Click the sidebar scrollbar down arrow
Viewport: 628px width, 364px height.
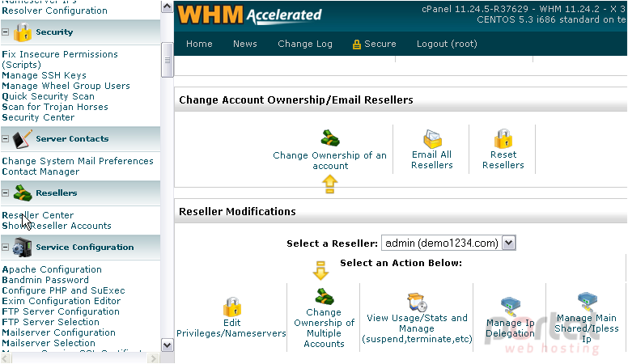pos(167,345)
